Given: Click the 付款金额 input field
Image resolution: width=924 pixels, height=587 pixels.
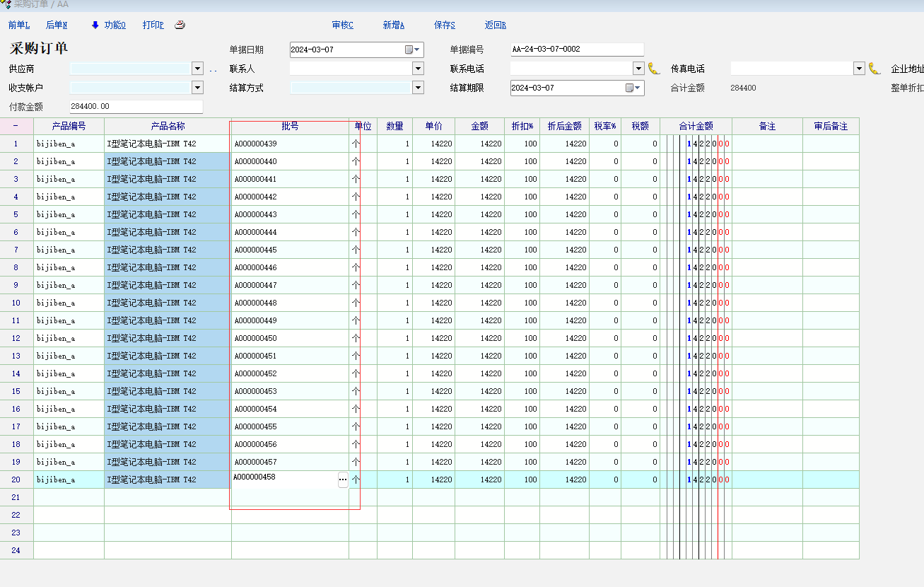Looking at the screenshot, I should (x=136, y=107).
